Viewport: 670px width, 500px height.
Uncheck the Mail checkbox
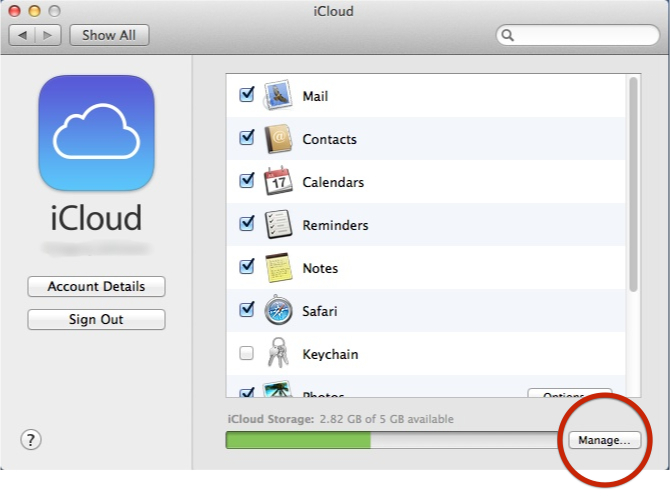click(247, 96)
